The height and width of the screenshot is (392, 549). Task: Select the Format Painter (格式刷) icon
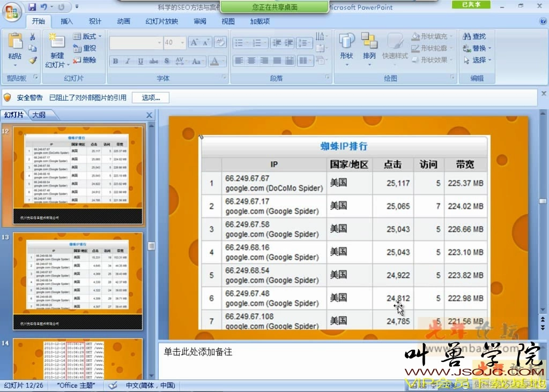[x=33, y=59]
